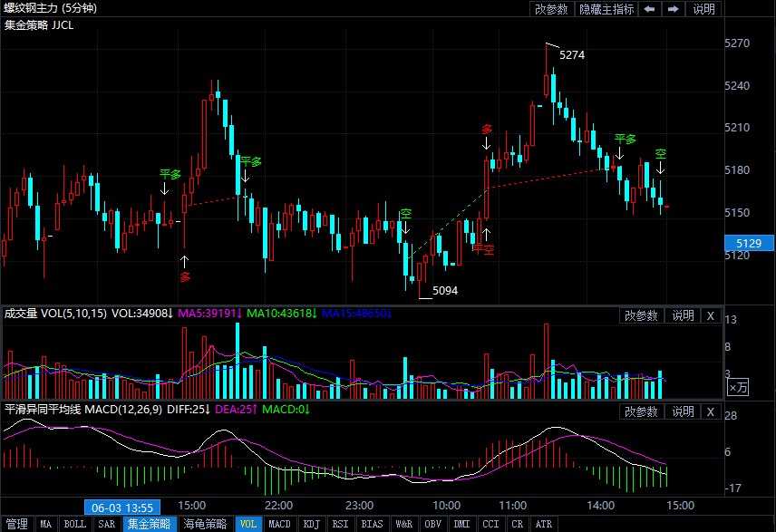Close the volume (成交量) indicator panel

click(710, 315)
